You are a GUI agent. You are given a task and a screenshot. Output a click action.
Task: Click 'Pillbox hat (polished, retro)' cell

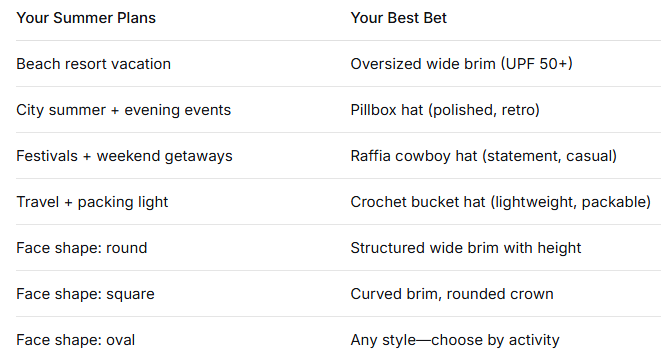(445, 110)
